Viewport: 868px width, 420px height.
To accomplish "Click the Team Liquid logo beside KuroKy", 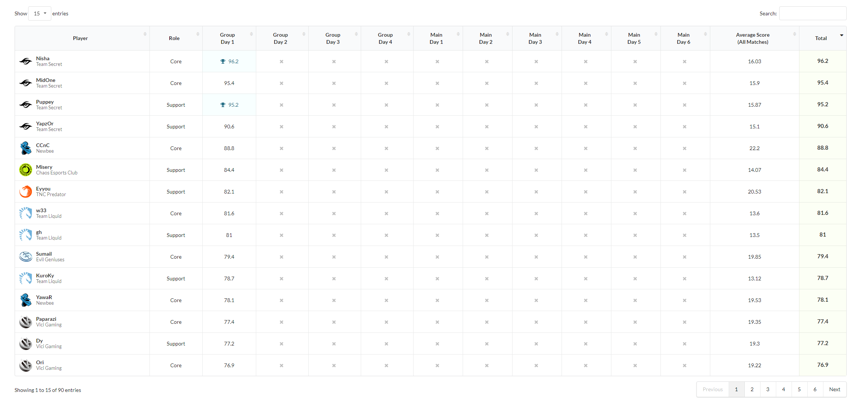I will tap(25, 279).
